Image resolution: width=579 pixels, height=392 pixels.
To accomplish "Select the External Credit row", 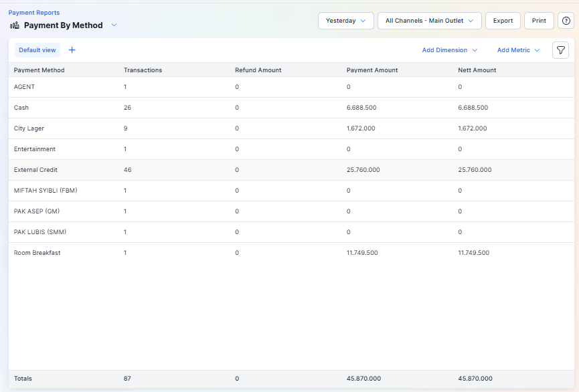I will coord(37,170).
